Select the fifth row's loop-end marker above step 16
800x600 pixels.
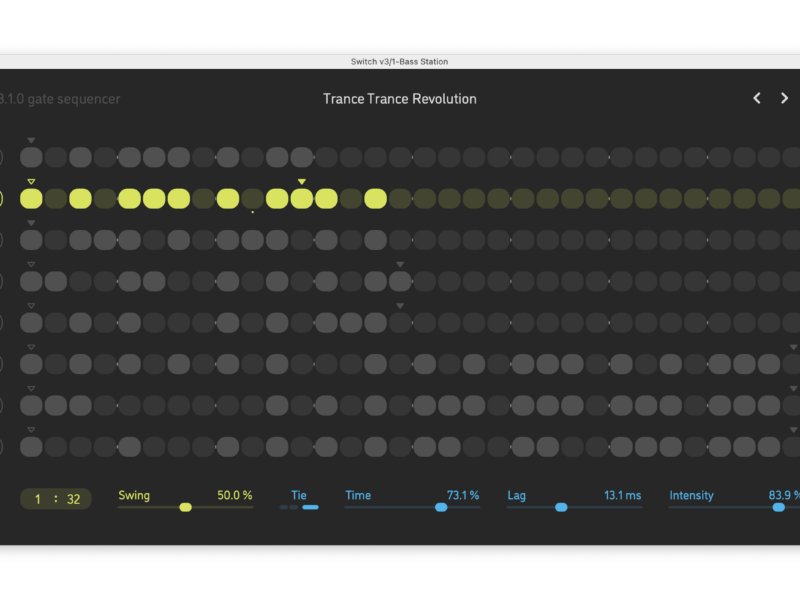[400, 306]
